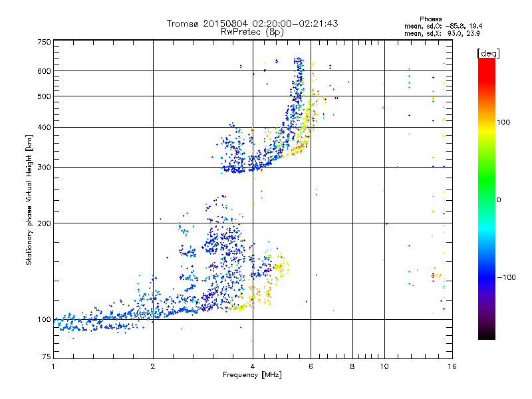
Task: Click the 'Frequency [MHz]' axis label
Action: 252,375
